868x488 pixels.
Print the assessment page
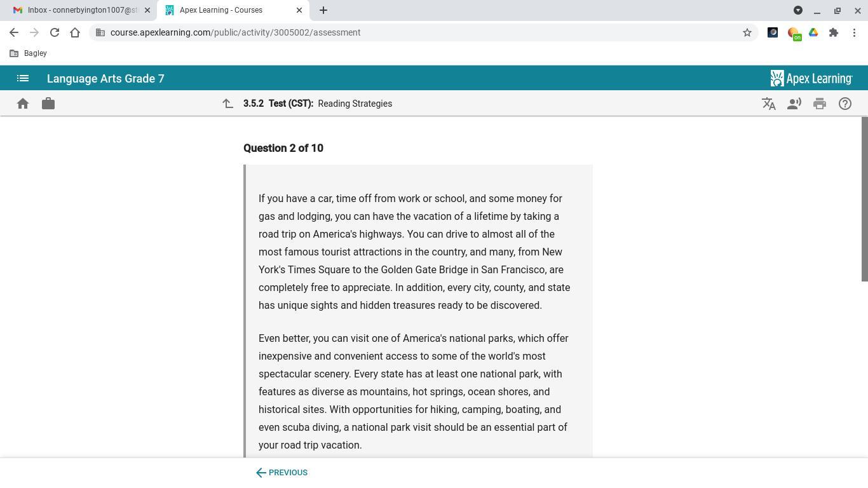820,104
